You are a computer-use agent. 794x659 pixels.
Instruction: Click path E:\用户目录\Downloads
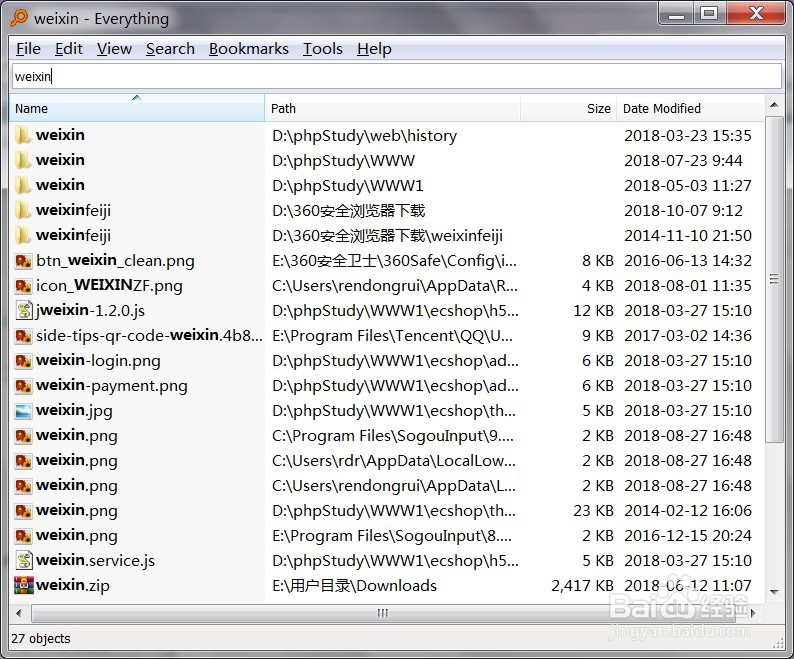click(x=354, y=585)
